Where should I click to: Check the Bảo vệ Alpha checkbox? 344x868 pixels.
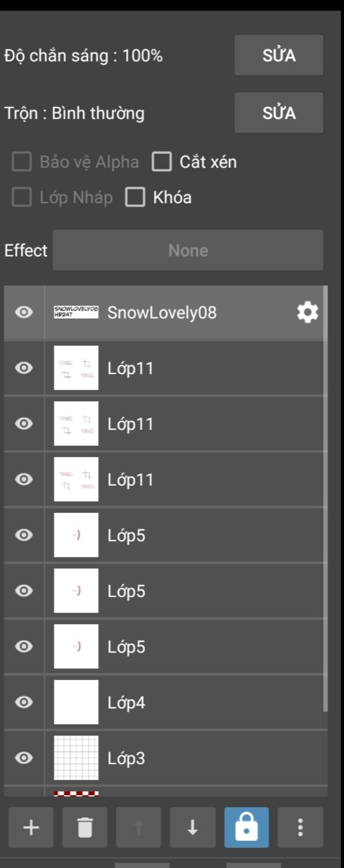22,162
